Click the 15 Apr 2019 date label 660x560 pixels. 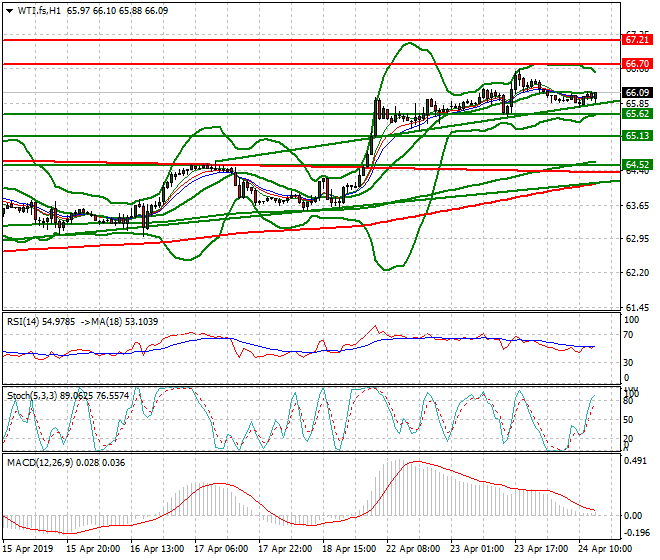(x=28, y=549)
